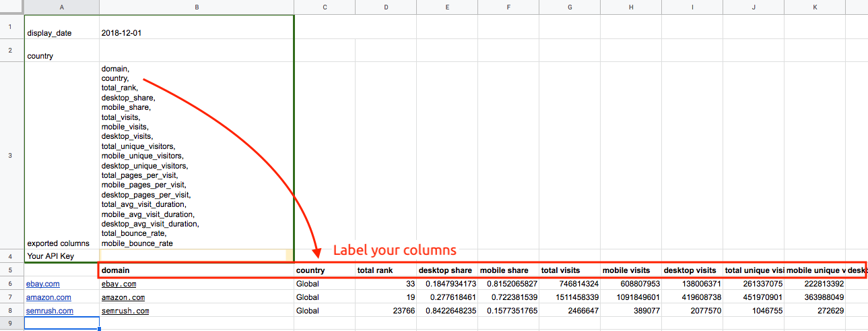Select row 8 header
Screen dimensions: 868x331
tap(10, 311)
